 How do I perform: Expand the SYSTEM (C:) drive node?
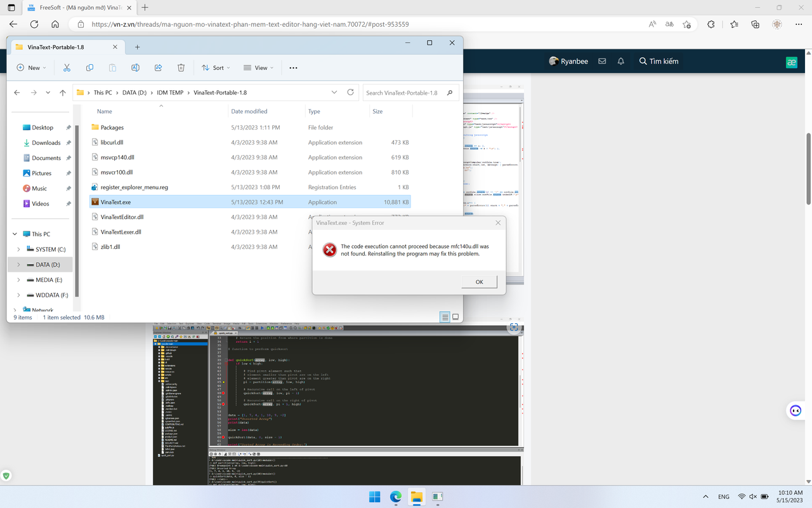pos(18,249)
